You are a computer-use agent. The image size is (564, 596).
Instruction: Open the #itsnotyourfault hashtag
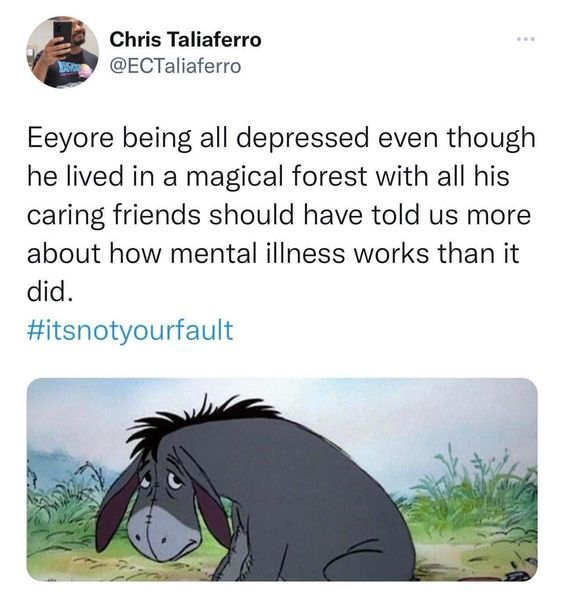(130, 331)
